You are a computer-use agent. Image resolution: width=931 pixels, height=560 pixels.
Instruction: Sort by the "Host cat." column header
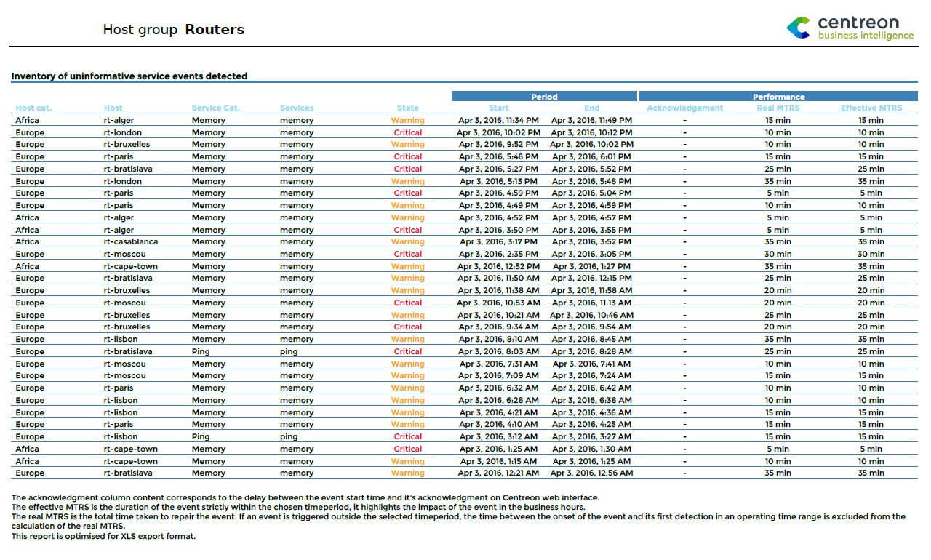33,108
